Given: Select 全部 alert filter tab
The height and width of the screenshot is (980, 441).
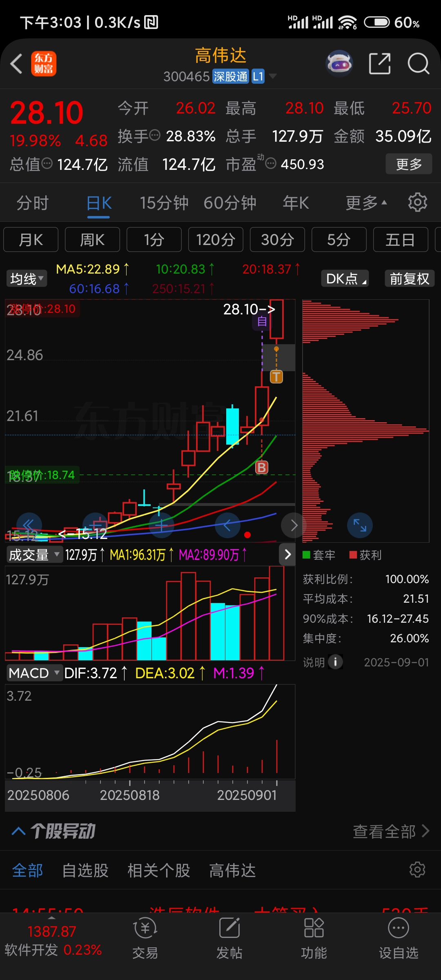Looking at the screenshot, I should (27, 871).
